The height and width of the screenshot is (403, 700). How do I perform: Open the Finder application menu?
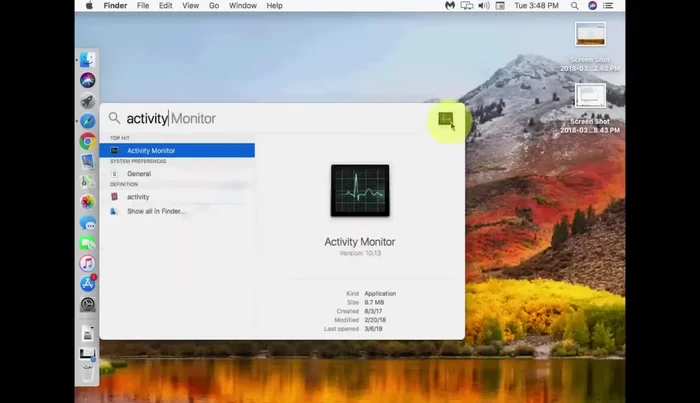115,6
